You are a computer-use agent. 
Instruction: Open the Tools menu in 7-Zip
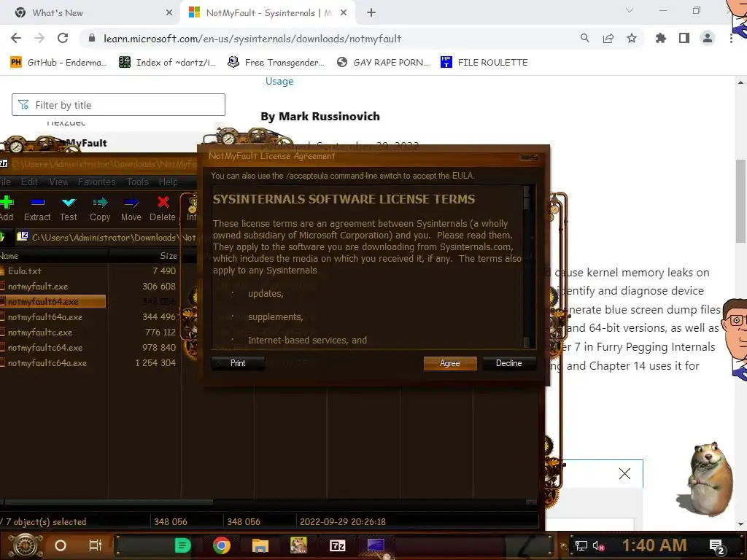tap(138, 182)
